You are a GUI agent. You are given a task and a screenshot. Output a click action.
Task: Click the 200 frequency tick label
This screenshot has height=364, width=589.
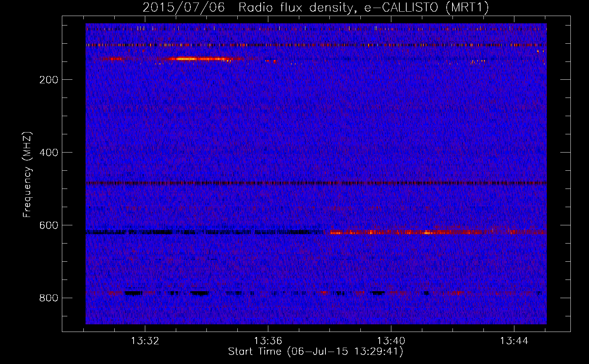click(49, 80)
